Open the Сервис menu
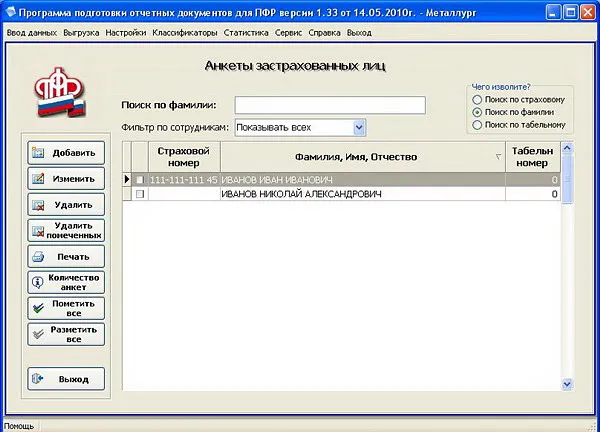This screenshot has width=600, height=432. pyautogui.click(x=288, y=33)
